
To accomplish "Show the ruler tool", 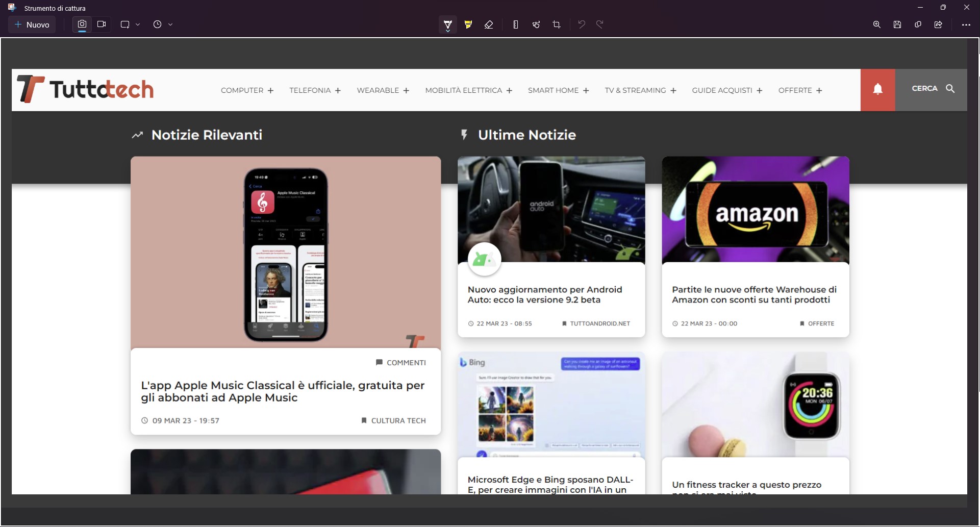I will click(515, 24).
